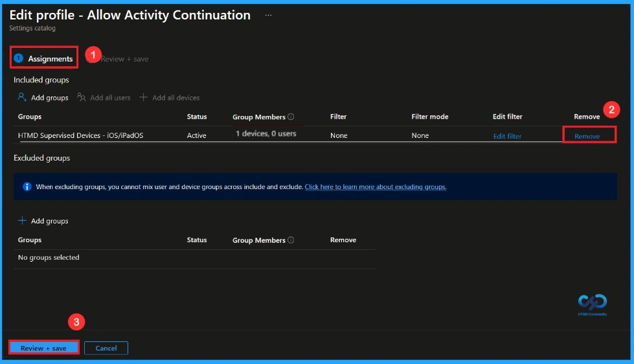Screen dimensions: 634x364
Task: Click the Review + save button
Action: 43,348
